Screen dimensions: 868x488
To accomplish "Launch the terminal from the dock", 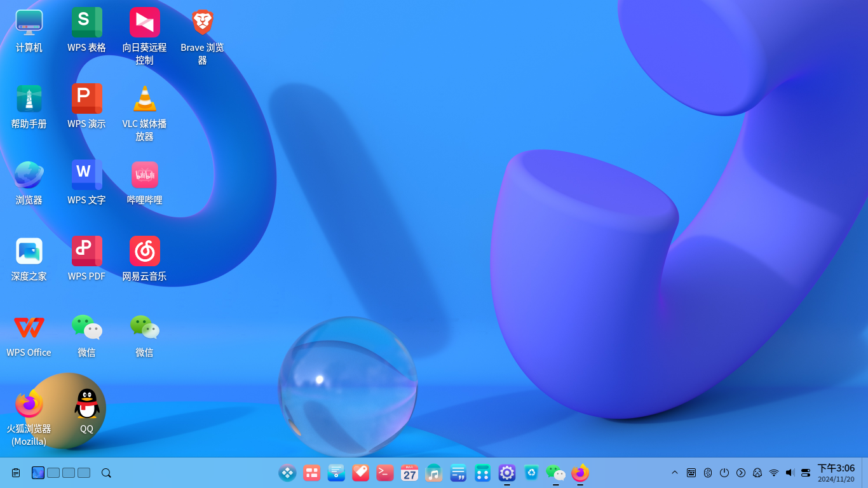I will (x=385, y=473).
